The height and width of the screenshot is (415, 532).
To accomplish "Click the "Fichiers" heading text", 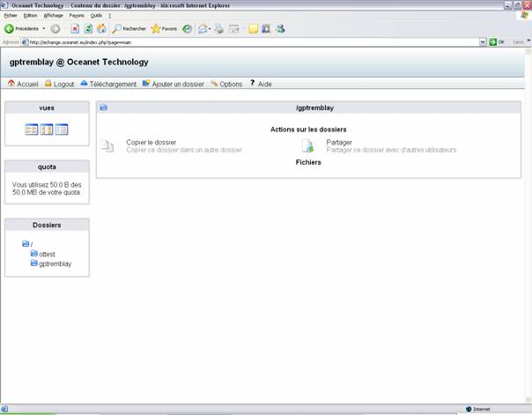I will (x=308, y=162).
